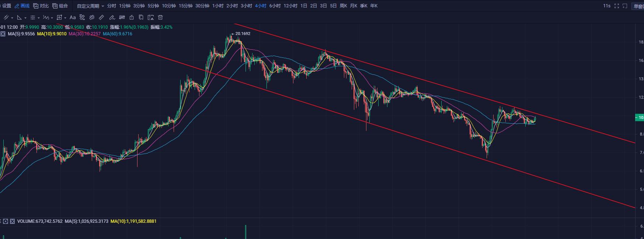Open volume indicator settings gear
Image resolution: width=644 pixels, height=239 pixels.
click(x=6, y=221)
